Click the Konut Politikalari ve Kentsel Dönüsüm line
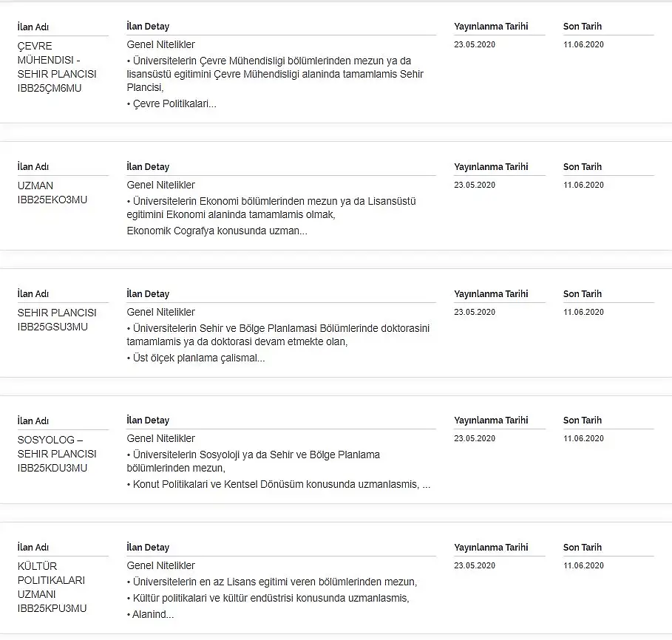Screen dimensions: 672x640 tap(278, 485)
